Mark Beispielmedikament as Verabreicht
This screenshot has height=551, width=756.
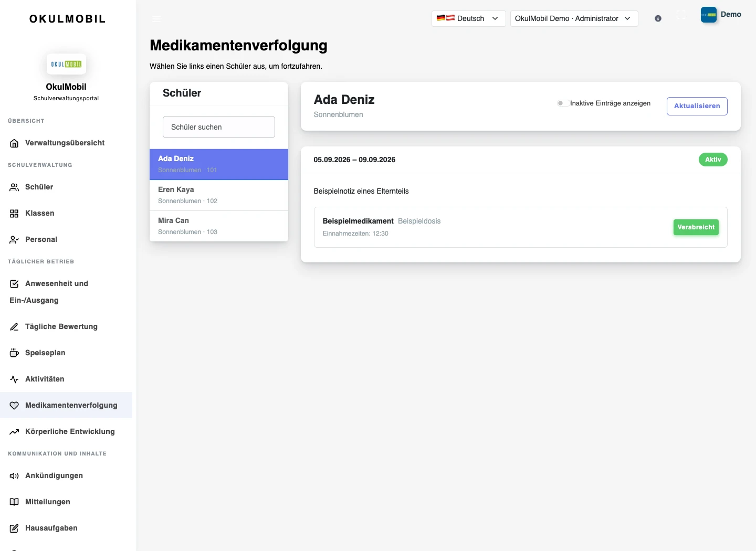click(696, 227)
